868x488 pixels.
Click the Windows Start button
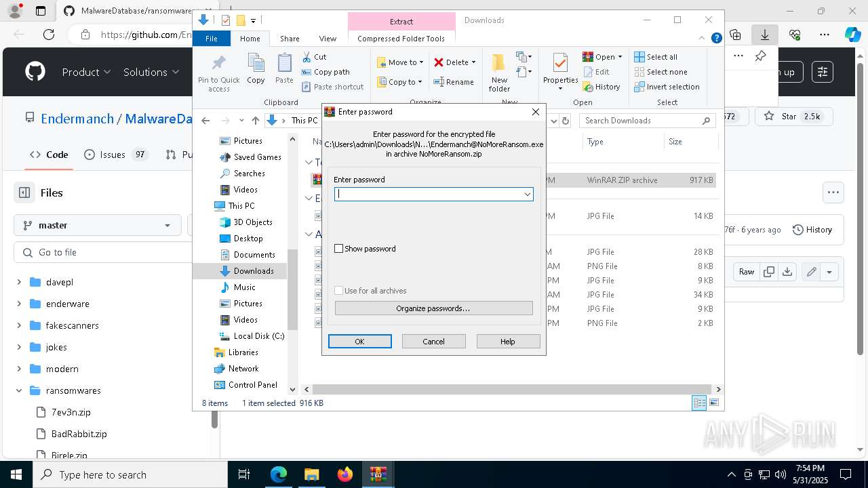[x=16, y=474]
